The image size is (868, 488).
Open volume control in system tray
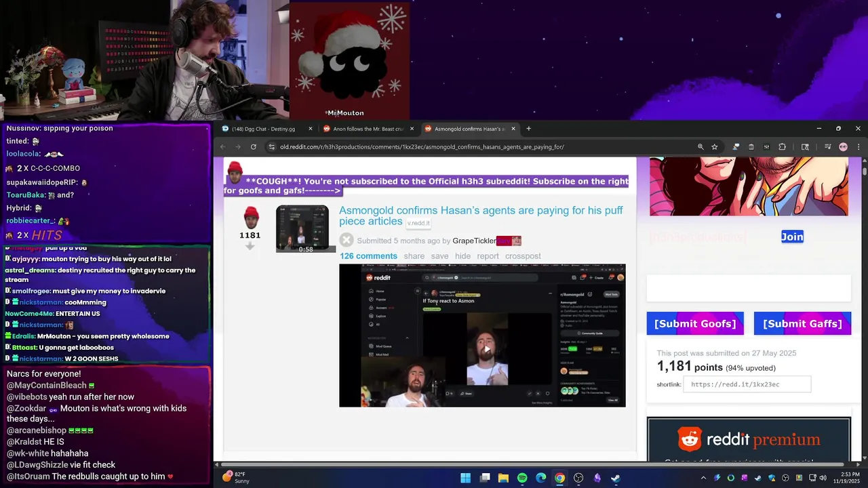[823, 478]
